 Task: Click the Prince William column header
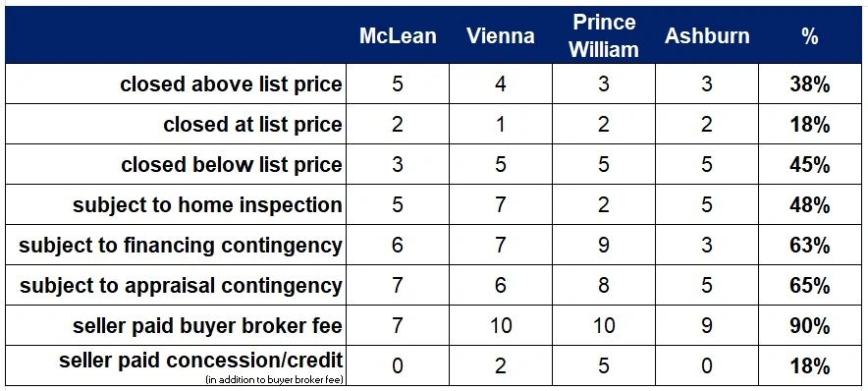[x=604, y=36]
